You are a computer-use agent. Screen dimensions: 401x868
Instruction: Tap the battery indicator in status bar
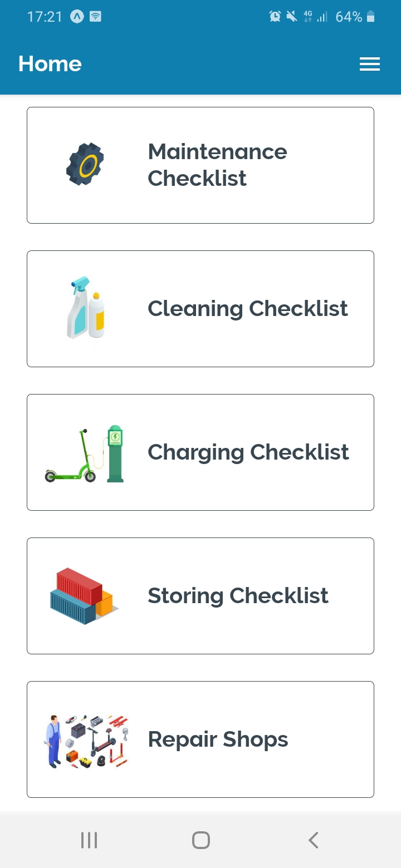click(x=371, y=17)
